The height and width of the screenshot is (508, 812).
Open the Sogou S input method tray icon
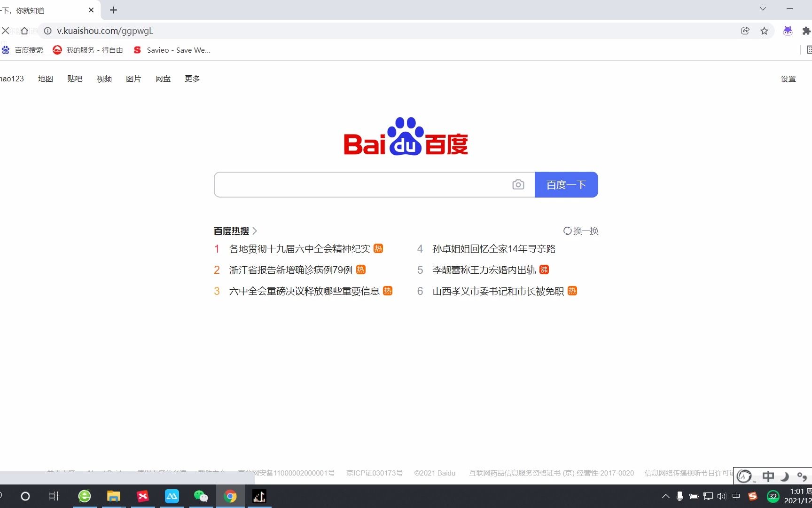point(753,496)
